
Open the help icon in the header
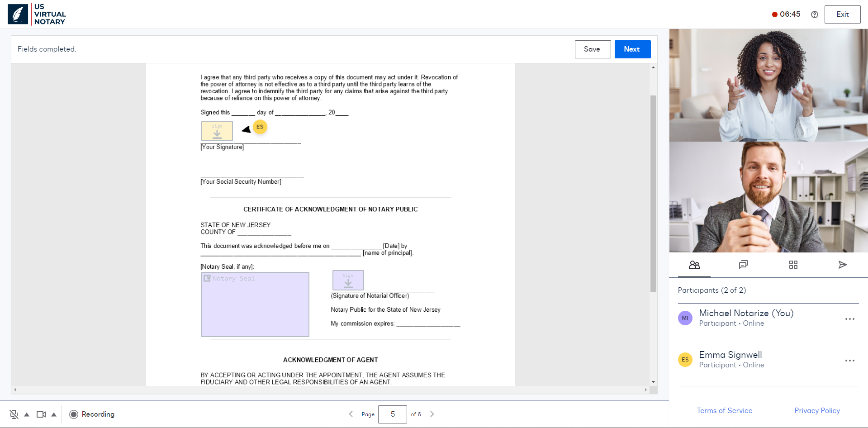(x=815, y=14)
